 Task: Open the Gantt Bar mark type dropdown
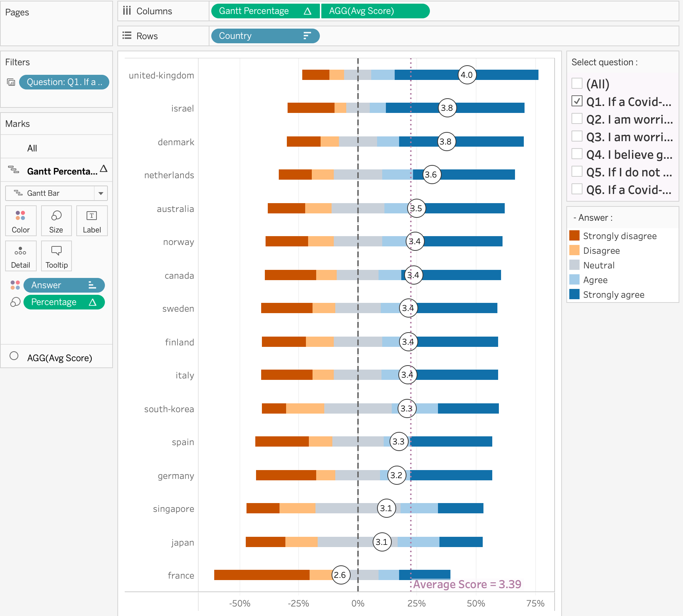pos(101,193)
